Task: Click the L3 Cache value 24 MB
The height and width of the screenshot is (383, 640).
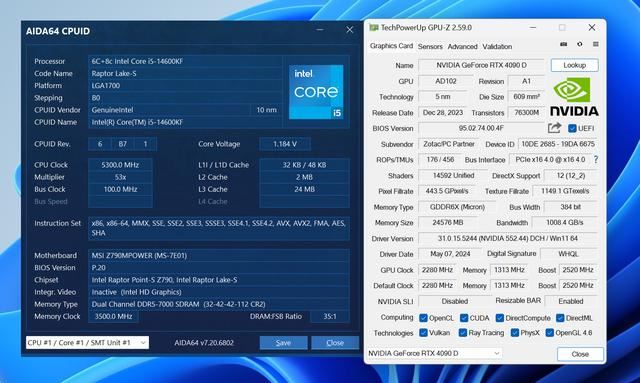Action: point(304,189)
